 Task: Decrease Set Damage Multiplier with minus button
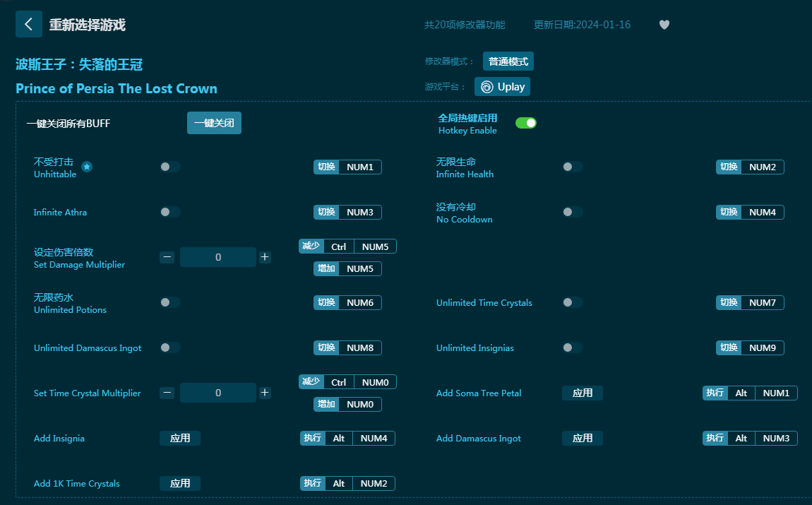(167, 257)
